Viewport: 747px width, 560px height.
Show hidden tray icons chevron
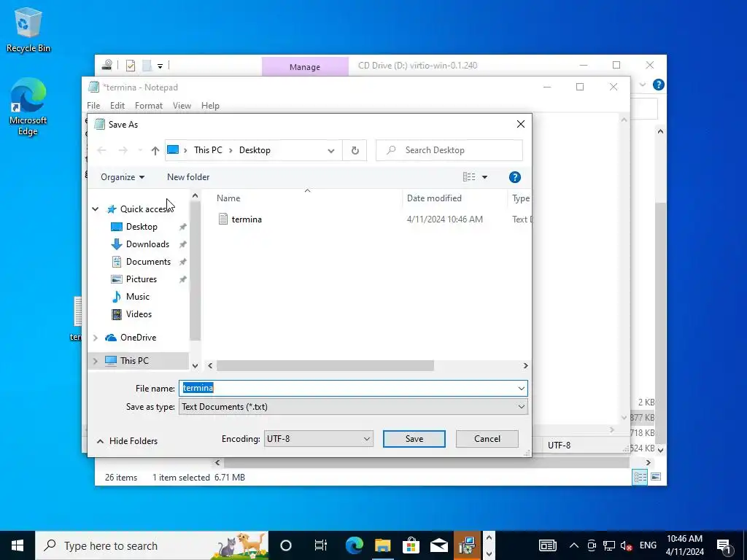[574, 545]
